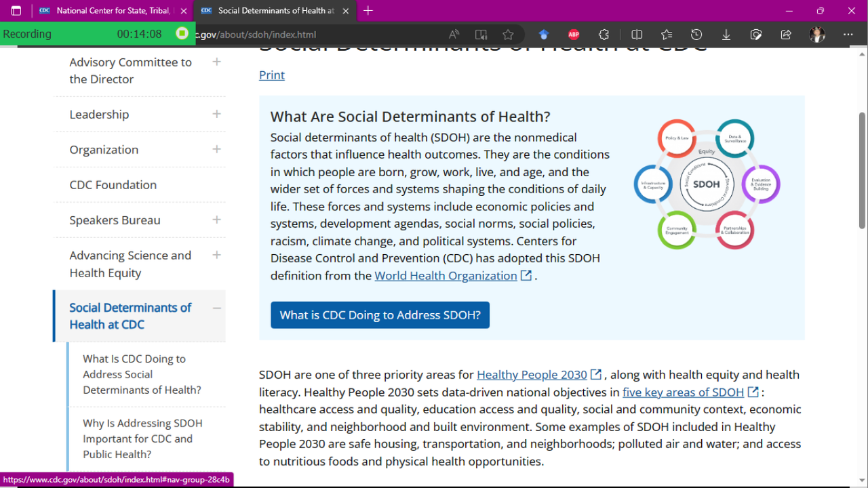Image resolution: width=868 pixels, height=488 pixels.
Task: Click the page vertical scrollbar thumb
Action: 862,169
